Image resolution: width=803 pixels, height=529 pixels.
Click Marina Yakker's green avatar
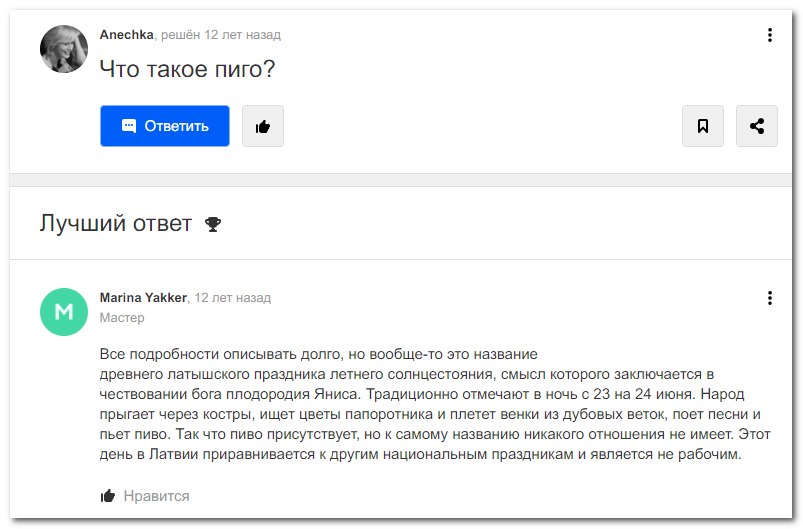(x=64, y=312)
